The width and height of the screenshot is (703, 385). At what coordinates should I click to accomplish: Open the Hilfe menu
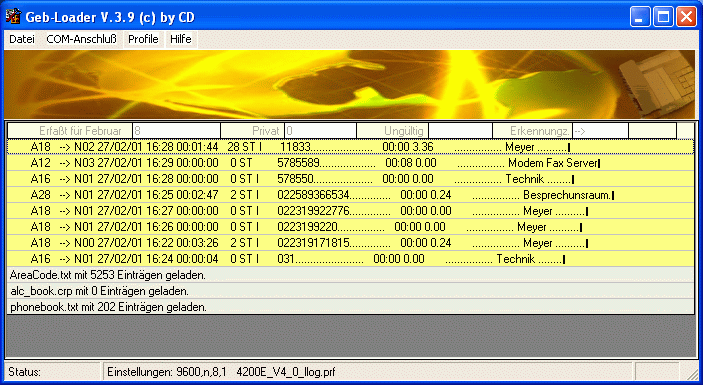tap(181, 39)
